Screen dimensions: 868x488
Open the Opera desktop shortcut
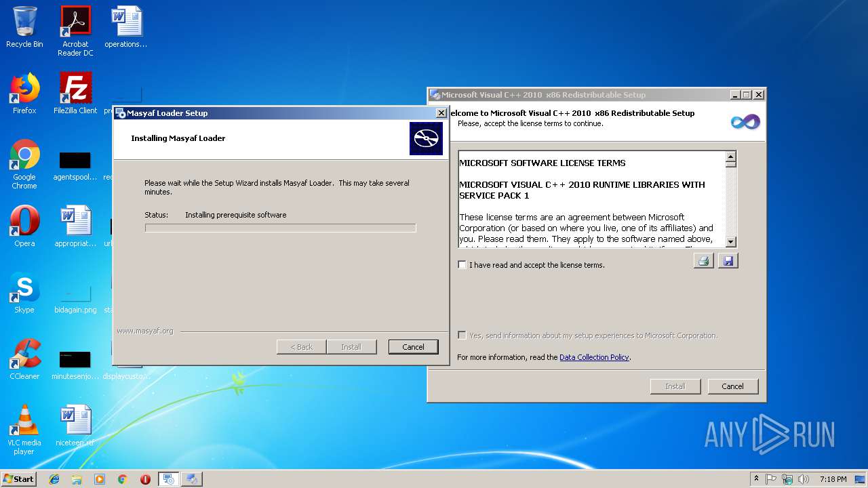(x=24, y=226)
